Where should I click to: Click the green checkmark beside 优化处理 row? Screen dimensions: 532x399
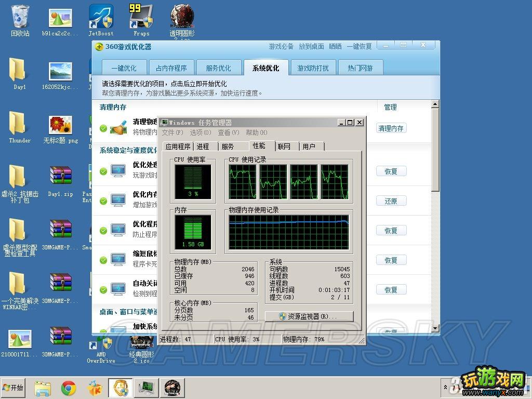pyautogui.click(x=103, y=171)
